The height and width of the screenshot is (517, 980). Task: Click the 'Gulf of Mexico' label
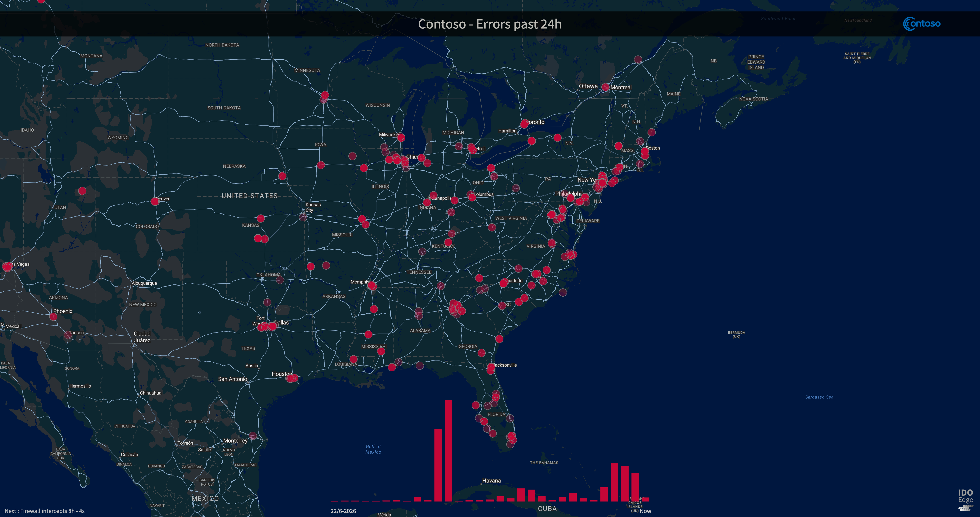pyautogui.click(x=373, y=449)
